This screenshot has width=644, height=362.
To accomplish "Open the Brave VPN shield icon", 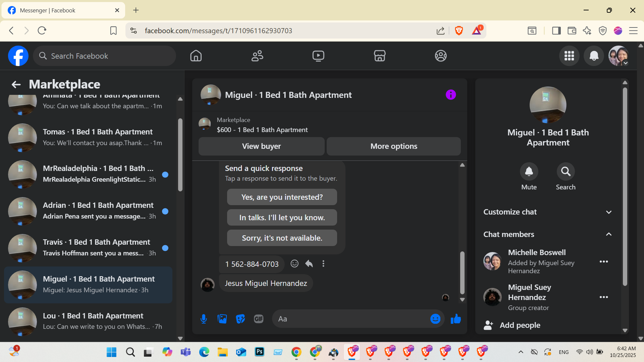I will pos(603,31).
